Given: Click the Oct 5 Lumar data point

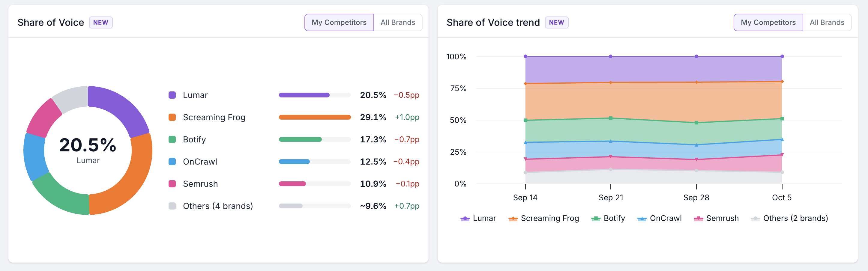Looking at the screenshot, I should pos(782,57).
